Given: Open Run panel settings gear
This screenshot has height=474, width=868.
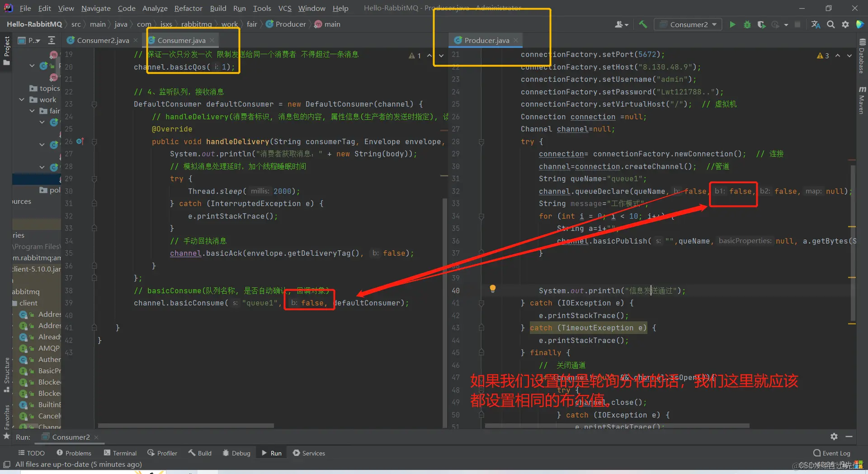Looking at the screenshot, I should (834, 436).
